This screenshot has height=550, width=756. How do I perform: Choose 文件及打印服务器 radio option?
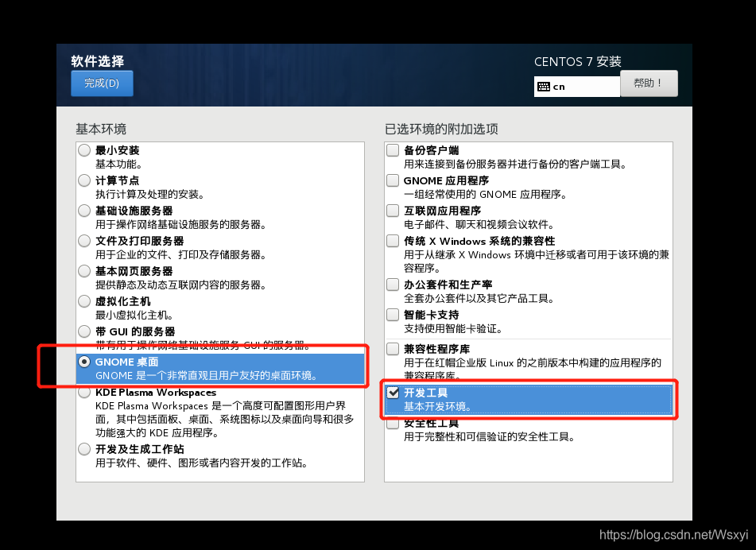pyautogui.click(x=84, y=241)
